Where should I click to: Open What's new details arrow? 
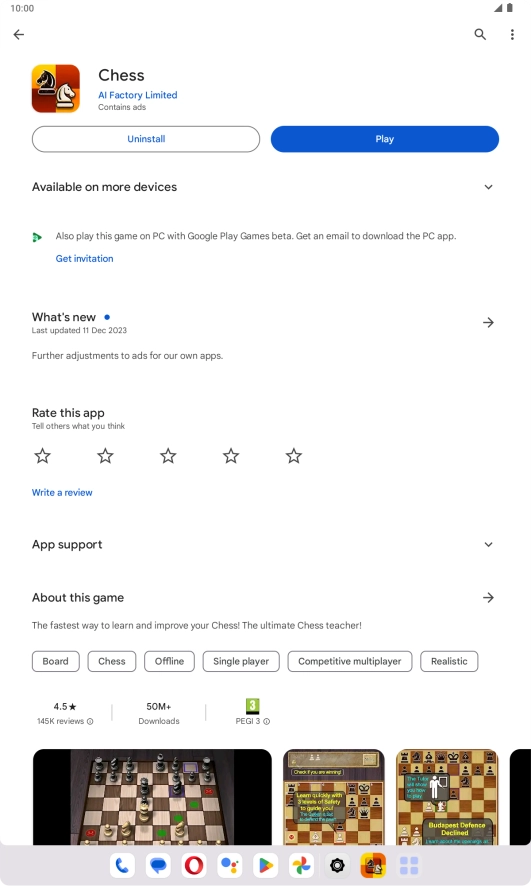(x=489, y=323)
